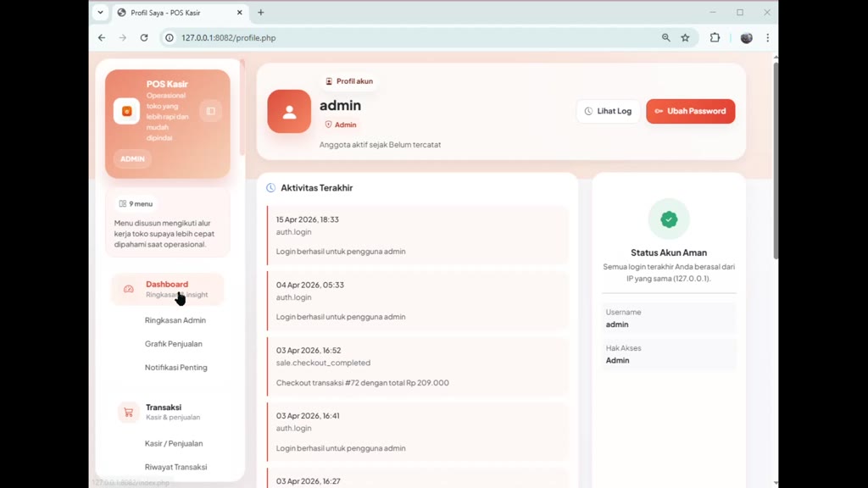Image resolution: width=868 pixels, height=488 pixels.
Task: Click the page vertical scrollbar thumb
Action: (776, 160)
